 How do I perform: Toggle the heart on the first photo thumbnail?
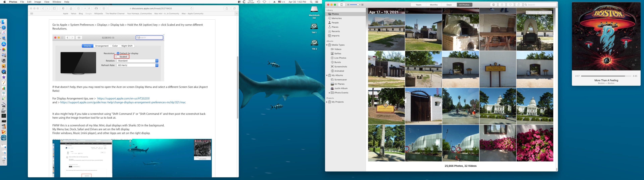[x=407, y=12]
